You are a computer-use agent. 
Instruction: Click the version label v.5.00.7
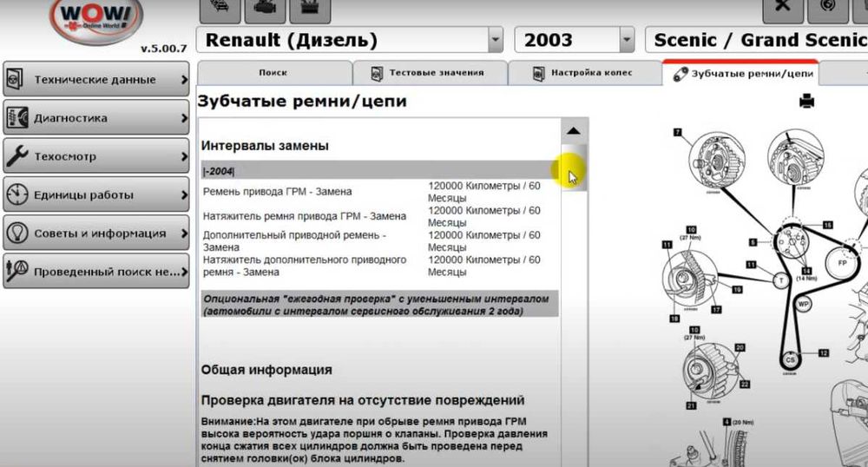(x=164, y=49)
